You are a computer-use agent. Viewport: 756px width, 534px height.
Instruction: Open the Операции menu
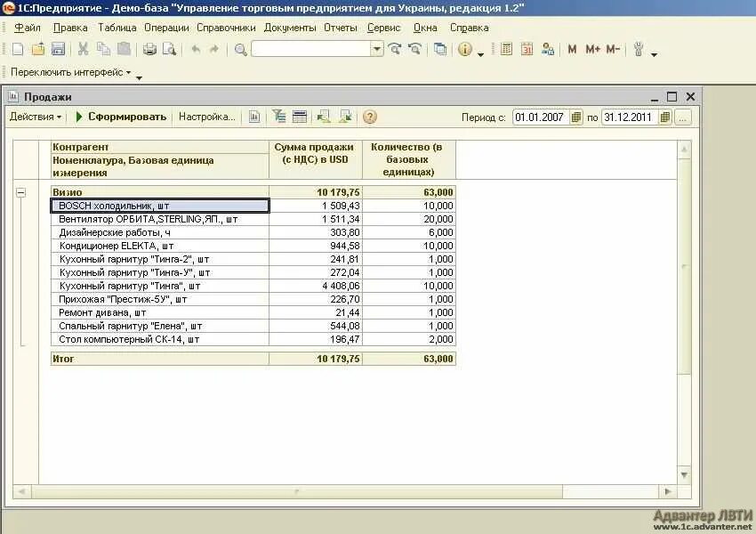point(166,28)
